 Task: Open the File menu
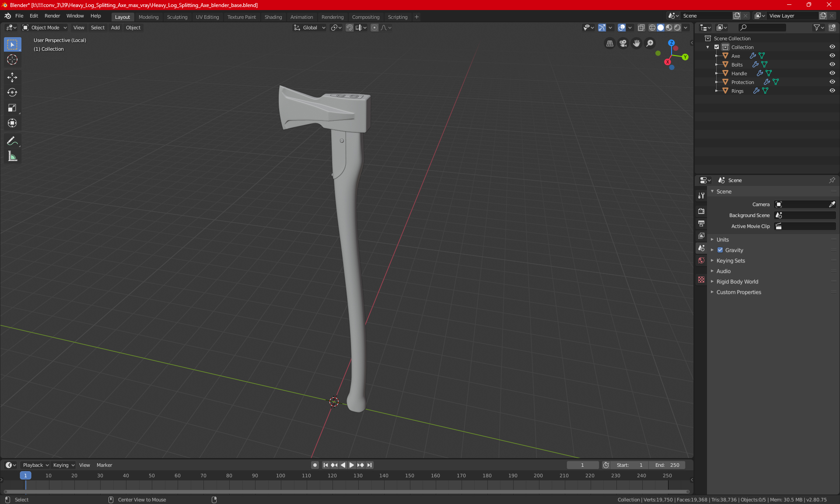[x=19, y=16]
